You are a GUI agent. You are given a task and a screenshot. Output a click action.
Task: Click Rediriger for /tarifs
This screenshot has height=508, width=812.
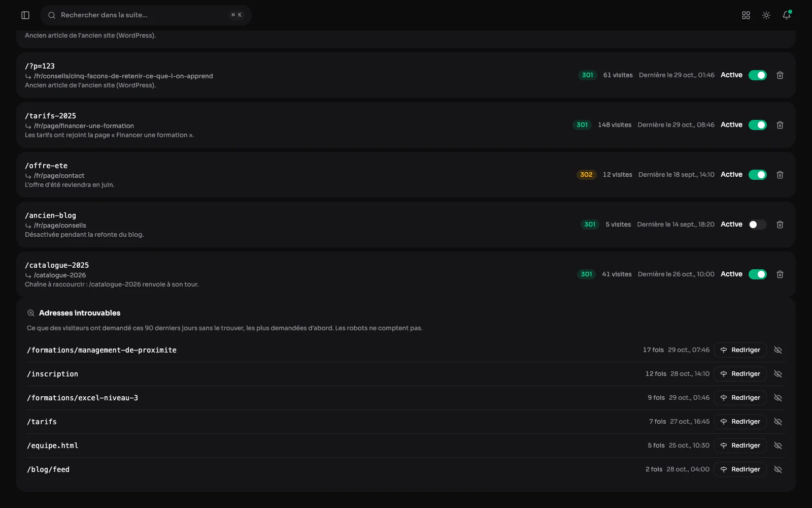[x=740, y=422]
